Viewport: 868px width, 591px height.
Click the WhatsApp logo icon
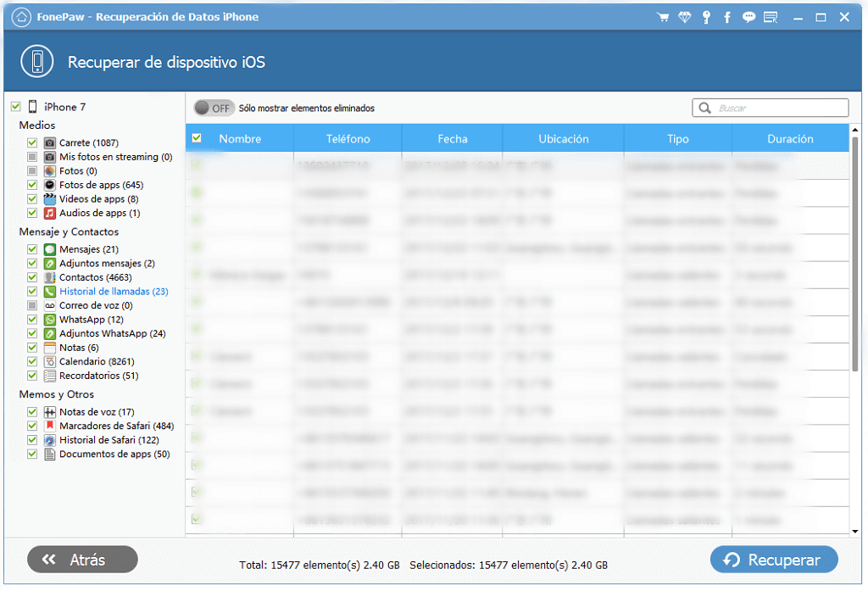click(50, 320)
